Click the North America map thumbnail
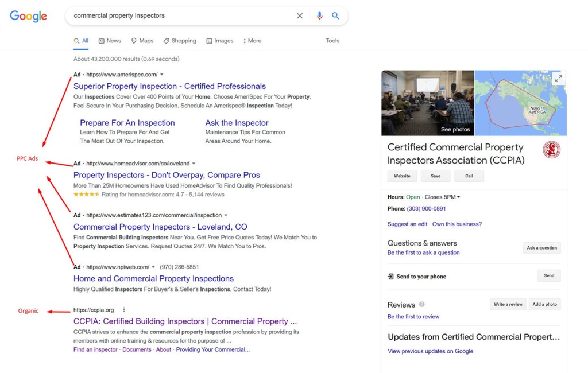 520,103
